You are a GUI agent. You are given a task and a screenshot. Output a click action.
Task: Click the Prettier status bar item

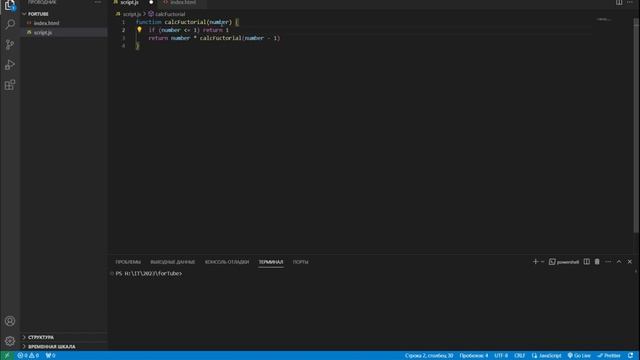tap(609, 356)
